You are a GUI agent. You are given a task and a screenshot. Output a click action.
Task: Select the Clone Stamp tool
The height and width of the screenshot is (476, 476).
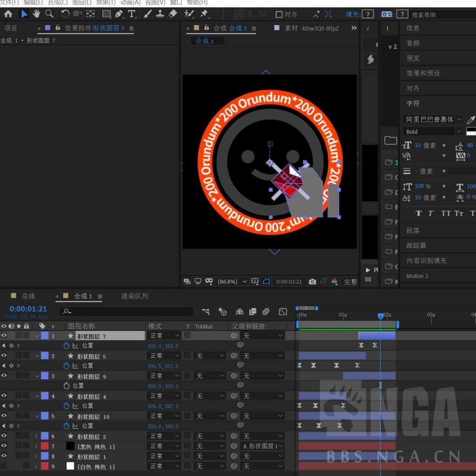160,14
